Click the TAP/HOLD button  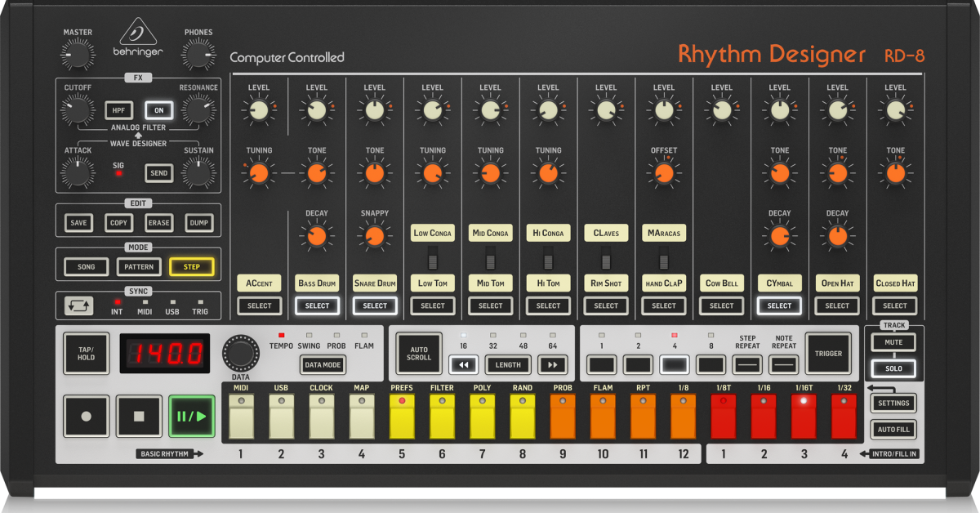(x=86, y=354)
